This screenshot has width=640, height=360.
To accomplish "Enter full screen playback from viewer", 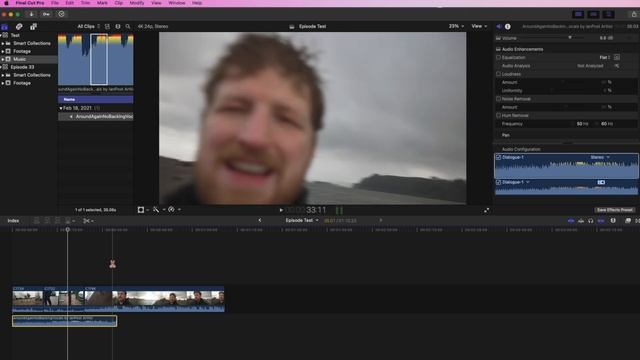I will click(x=487, y=210).
